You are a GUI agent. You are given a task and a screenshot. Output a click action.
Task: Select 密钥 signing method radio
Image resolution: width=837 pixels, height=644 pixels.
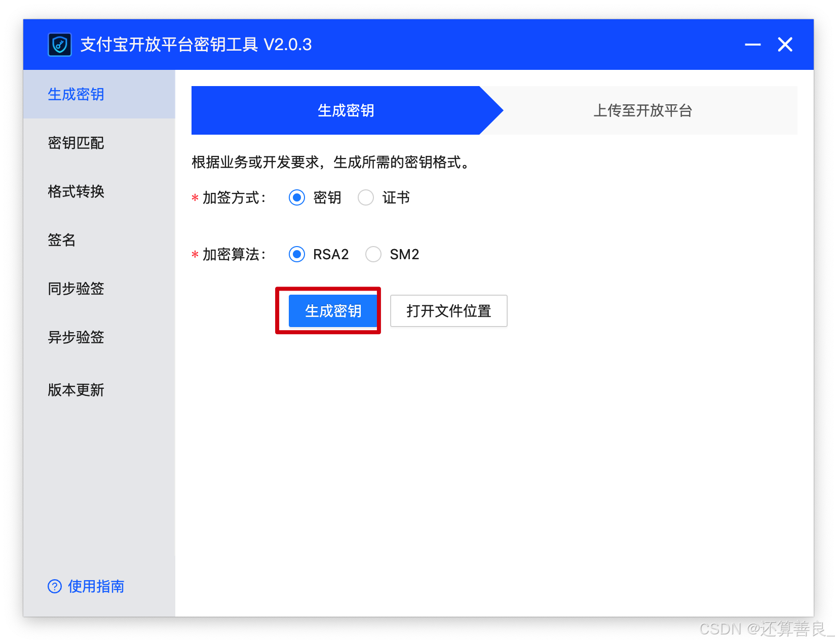tap(297, 197)
